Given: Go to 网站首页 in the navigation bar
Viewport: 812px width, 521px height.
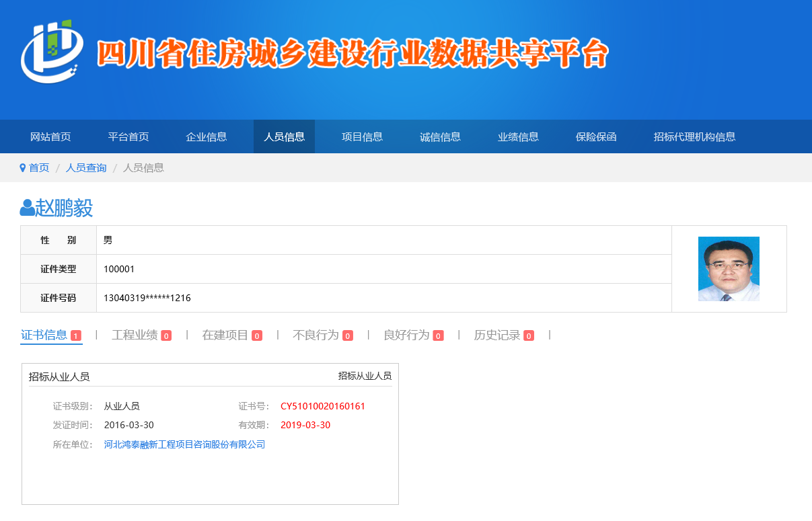Looking at the screenshot, I should 50,136.
